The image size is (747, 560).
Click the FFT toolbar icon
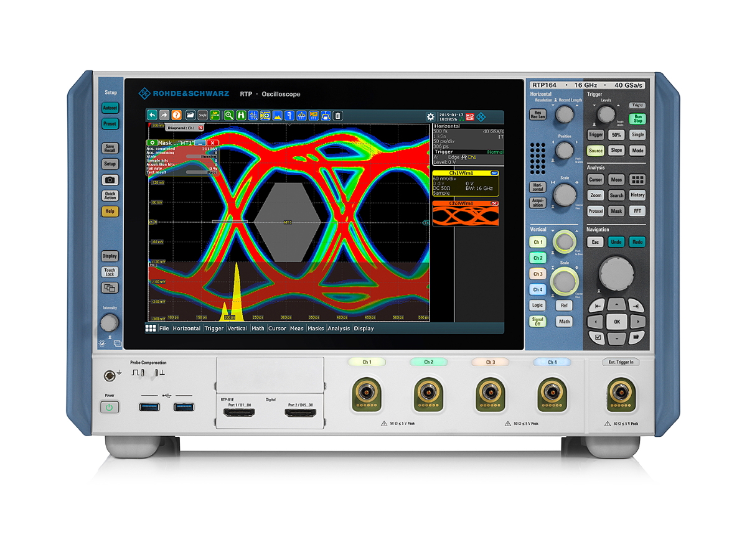pyautogui.click(x=301, y=116)
